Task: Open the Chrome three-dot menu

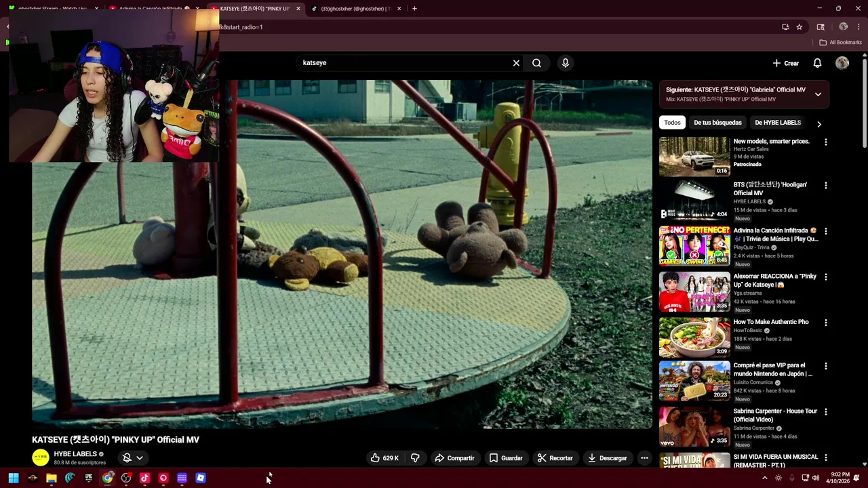Action: pos(859,27)
